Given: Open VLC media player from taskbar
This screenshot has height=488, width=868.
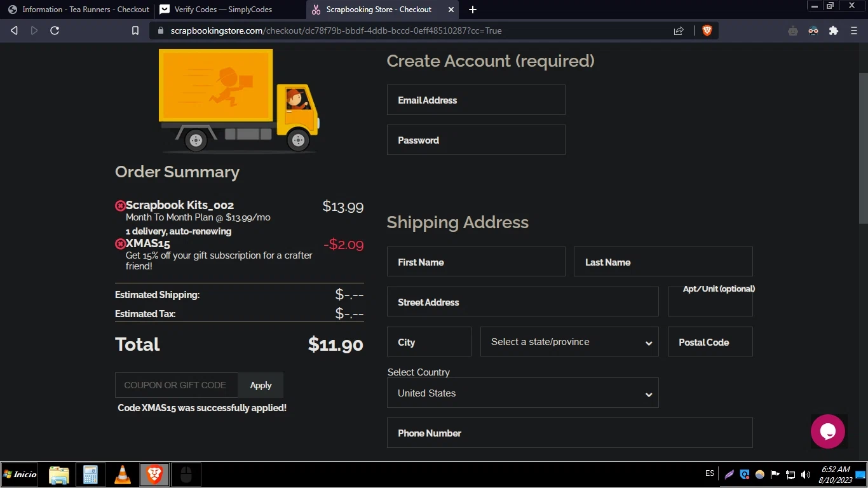Looking at the screenshot, I should (123, 475).
